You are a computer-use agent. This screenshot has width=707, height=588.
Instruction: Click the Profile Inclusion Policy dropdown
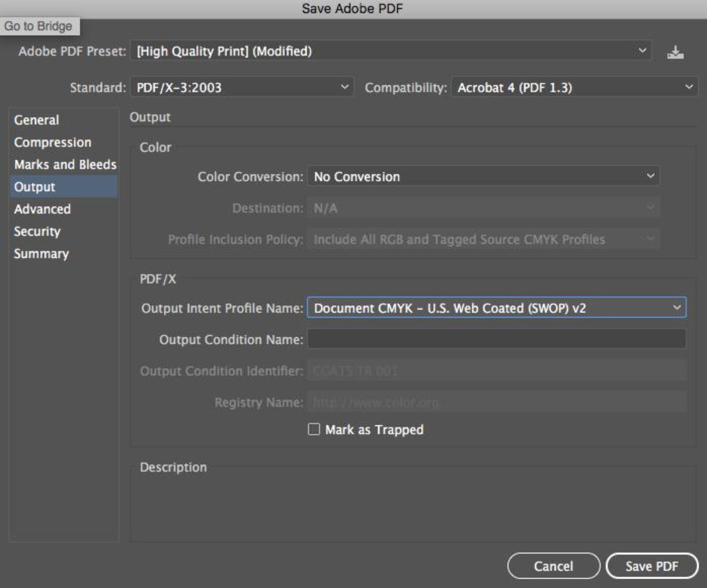point(483,239)
